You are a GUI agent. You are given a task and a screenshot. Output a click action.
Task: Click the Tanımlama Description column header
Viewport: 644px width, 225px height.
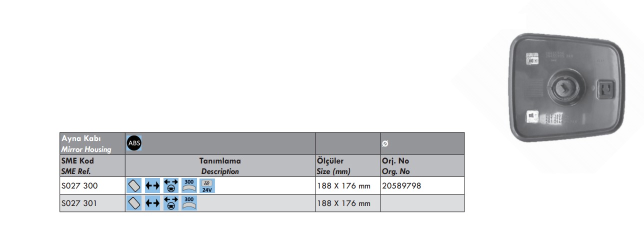(220, 166)
